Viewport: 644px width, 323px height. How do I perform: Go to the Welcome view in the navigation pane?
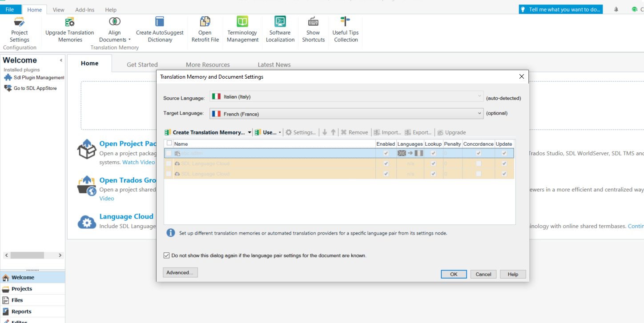click(32, 277)
